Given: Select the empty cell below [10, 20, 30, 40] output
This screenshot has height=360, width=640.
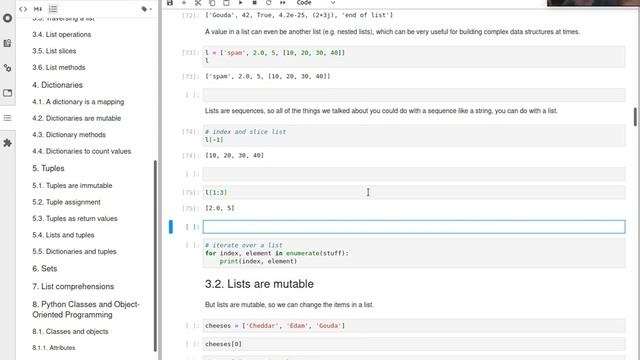Looking at the screenshot, I should point(414,174).
